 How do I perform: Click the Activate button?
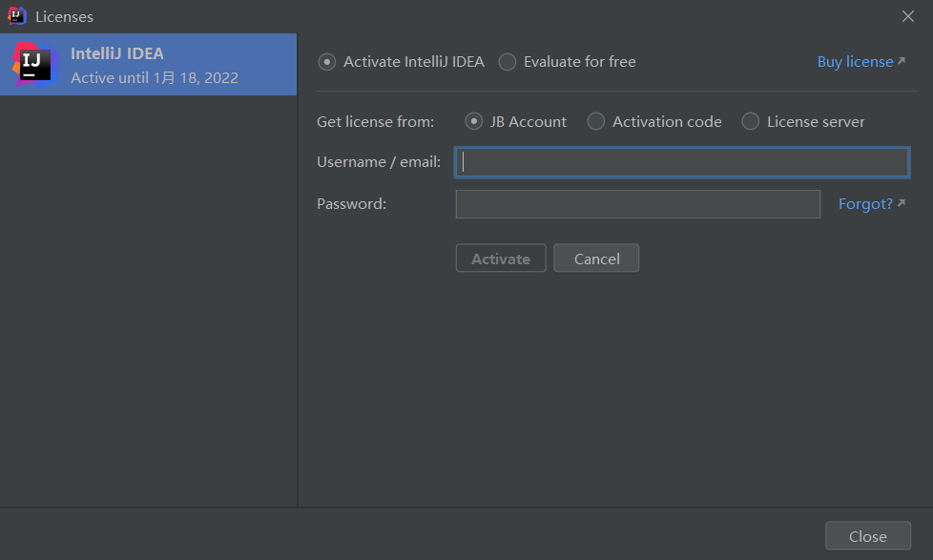[x=501, y=259]
